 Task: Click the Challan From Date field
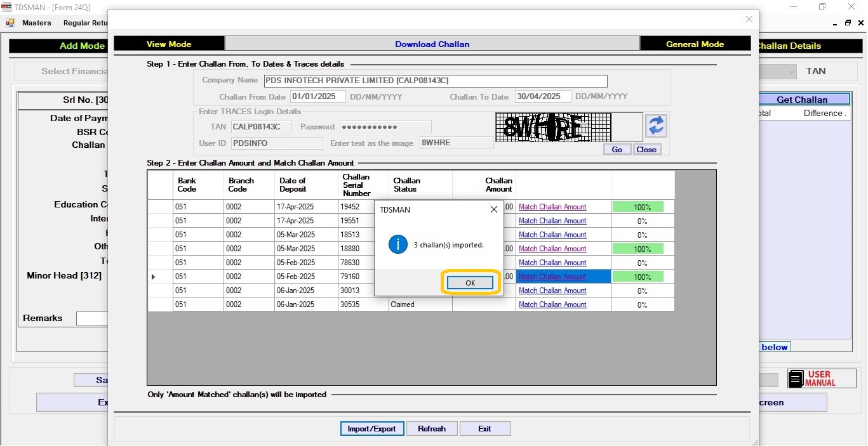[317, 96]
